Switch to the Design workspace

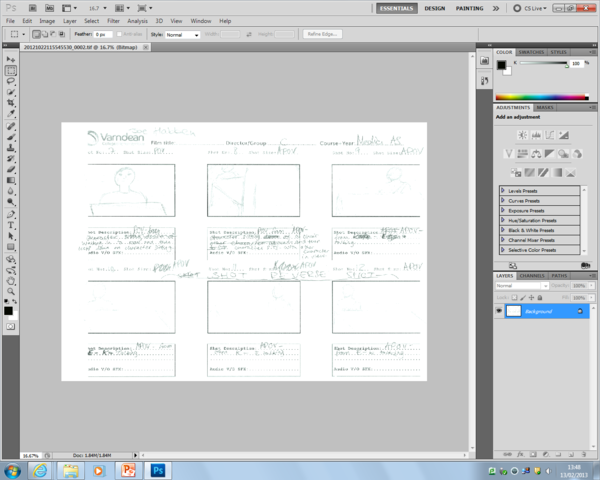pos(435,8)
